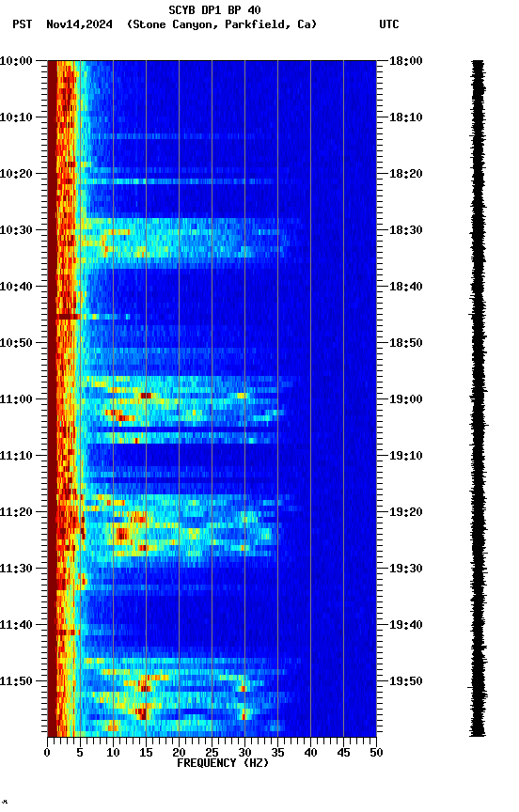Click the '40' frequency axis tick label

310,753
